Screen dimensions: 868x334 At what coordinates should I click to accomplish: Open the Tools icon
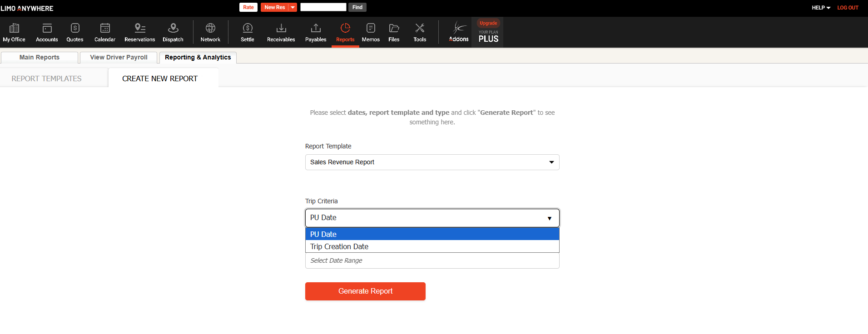[x=420, y=29]
